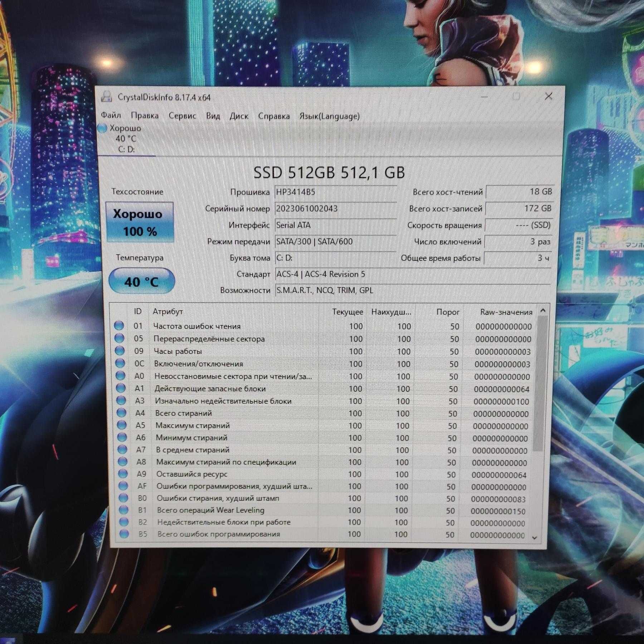The image size is (644, 644).
Task: Open the Правка menu
Action: (x=145, y=116)
